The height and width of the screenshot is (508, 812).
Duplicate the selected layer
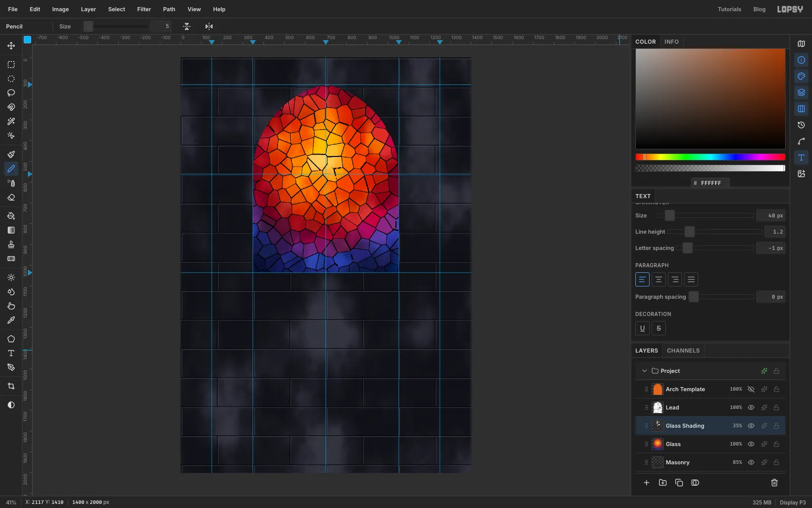tap(679, 483)
